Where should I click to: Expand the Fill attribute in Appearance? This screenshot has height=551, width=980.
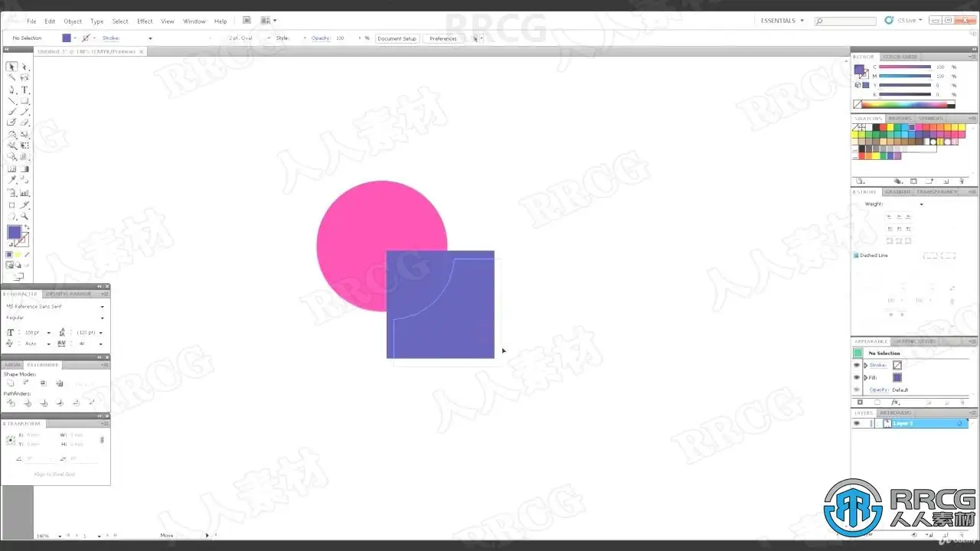point(866,377)
